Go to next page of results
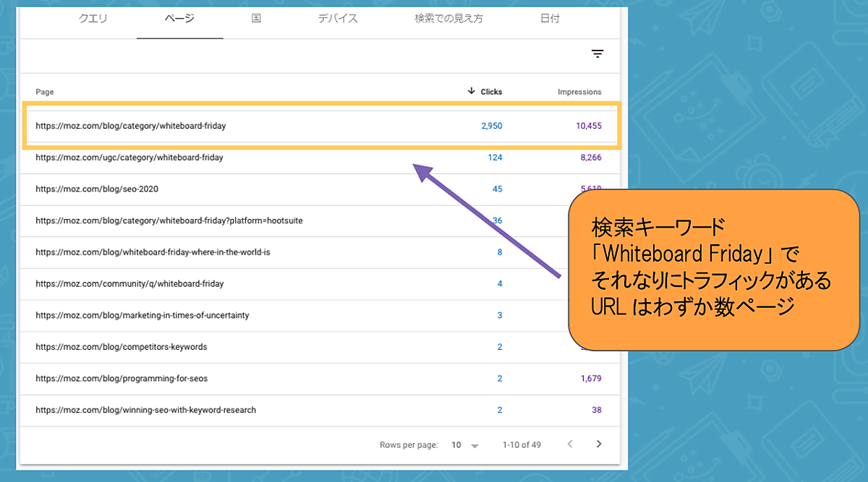 point(599,444)
